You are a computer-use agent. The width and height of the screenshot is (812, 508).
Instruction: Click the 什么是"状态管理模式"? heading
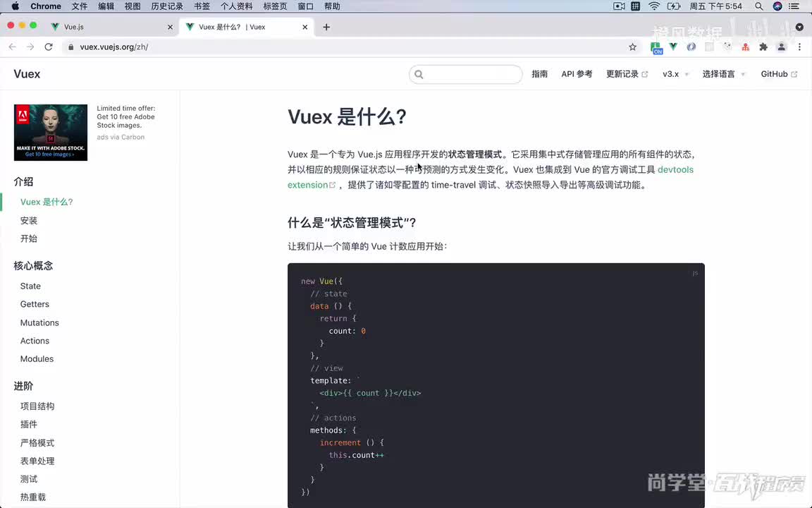click(x=352, y=223)
